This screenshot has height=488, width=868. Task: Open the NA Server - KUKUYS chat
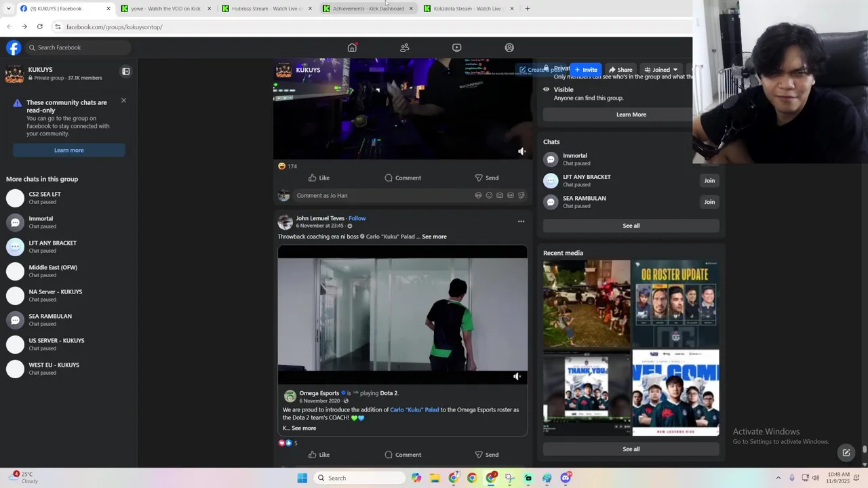click(68, 296)
